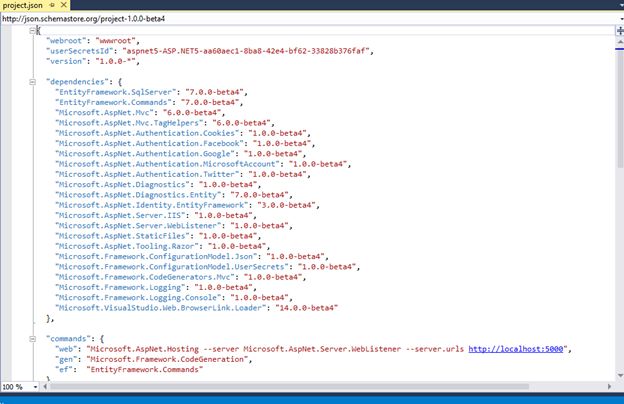Click "Microsoft.AspNet.Mvc" dependency key
The width and height of the screenshot is (624, 404).
pyautogui.click(x=104, y=113)
